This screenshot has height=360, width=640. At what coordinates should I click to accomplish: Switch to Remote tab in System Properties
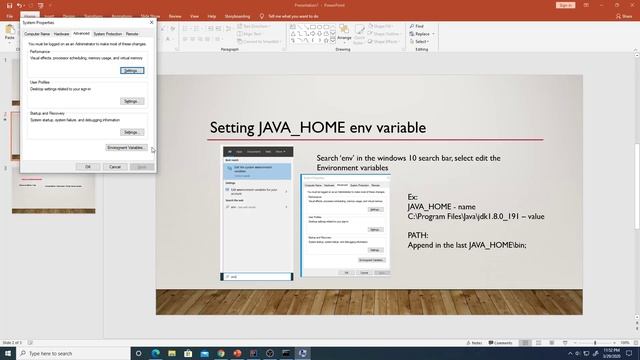click(132, 34)
